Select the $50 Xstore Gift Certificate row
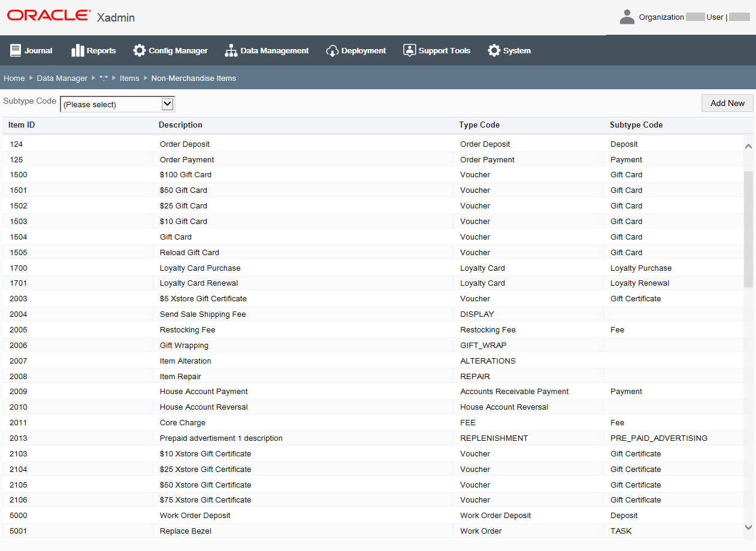Viewport: 756px width, 551px height. pos(373,485)
